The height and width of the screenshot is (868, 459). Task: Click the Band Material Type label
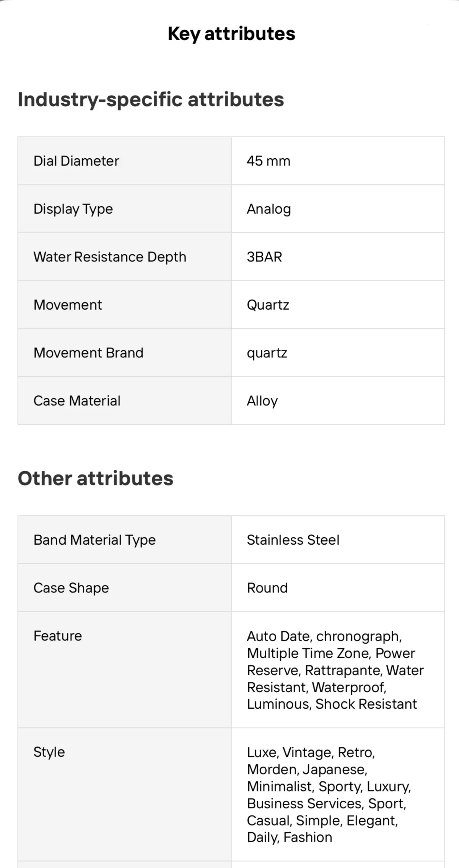[x=94, y=540]
